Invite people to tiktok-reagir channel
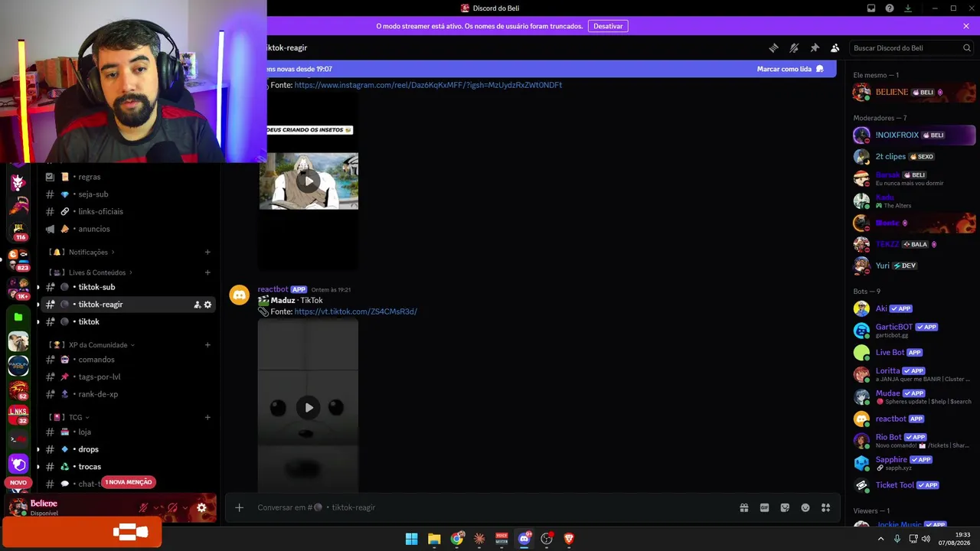 click(197, 305)
